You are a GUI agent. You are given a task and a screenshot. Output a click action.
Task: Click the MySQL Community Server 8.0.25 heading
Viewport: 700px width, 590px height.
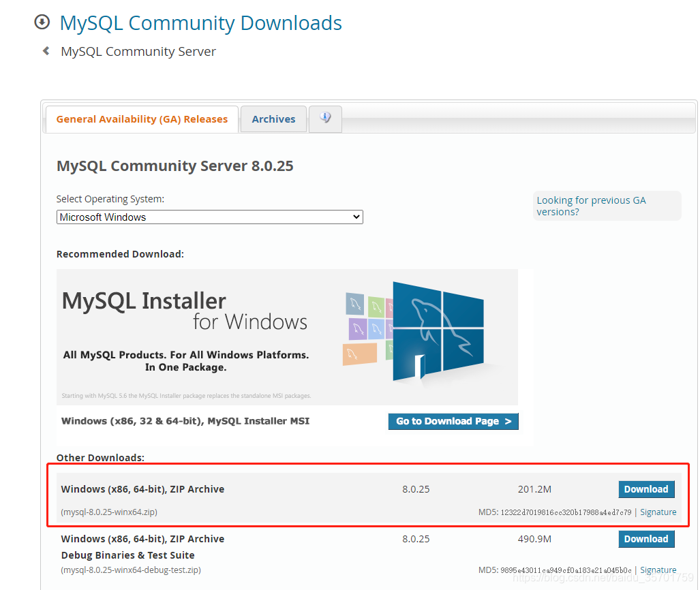[x=175, y=166]
